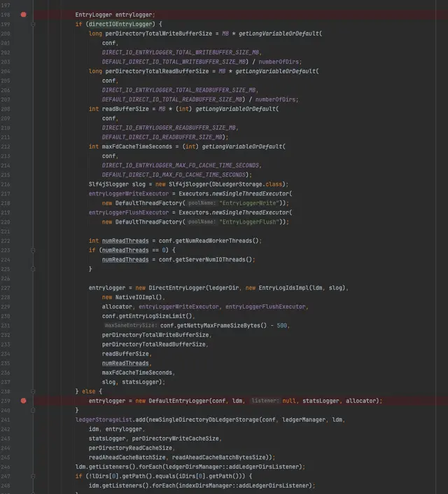Screen dimensions: 448x494
Task: Click the fold end marker on line 240
Action: [33, 410]
